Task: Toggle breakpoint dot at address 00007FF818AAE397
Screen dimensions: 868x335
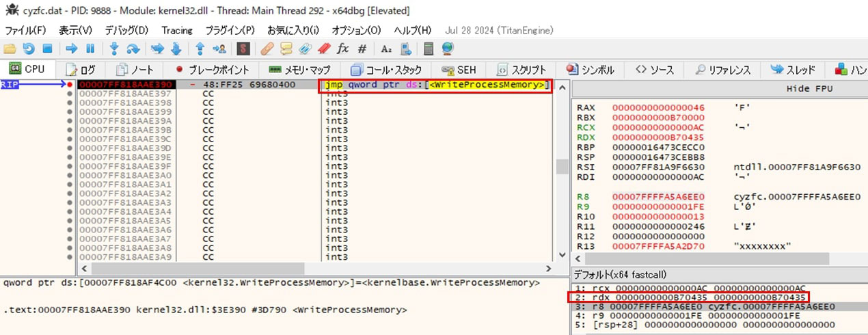Action: 70,94
